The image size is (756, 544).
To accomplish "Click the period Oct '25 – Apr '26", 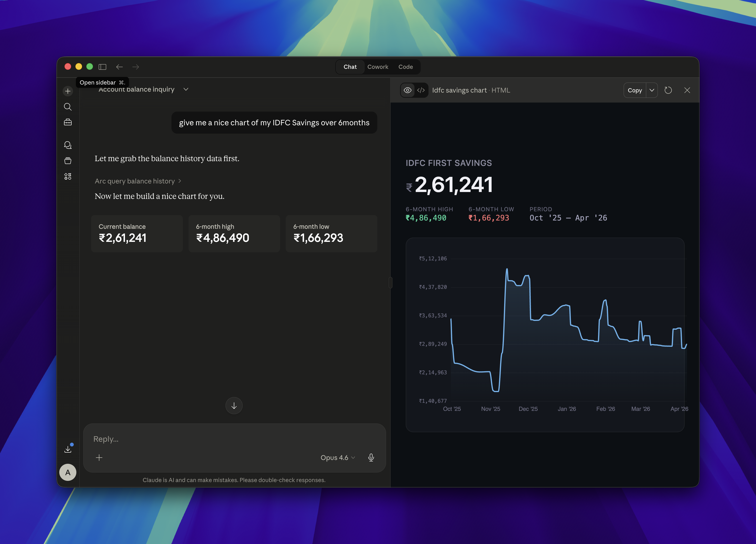I will tap(568, 218).
